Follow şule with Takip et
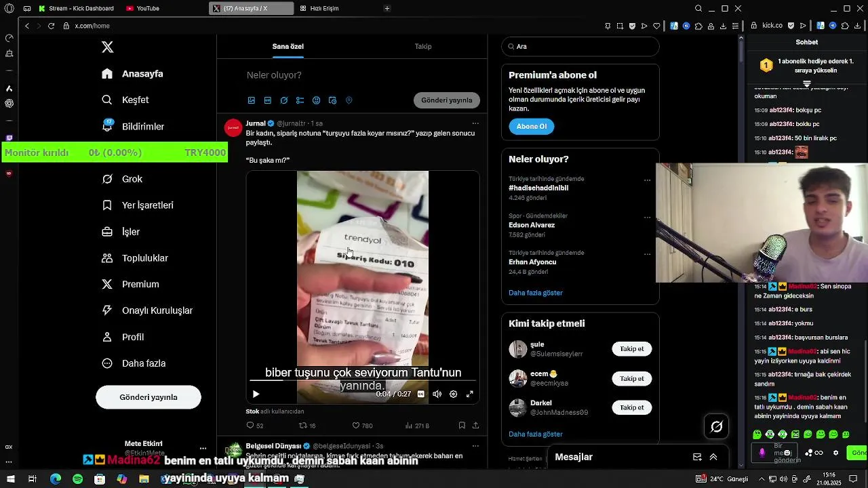The image size is (868, 488). [x=632, y=349]
